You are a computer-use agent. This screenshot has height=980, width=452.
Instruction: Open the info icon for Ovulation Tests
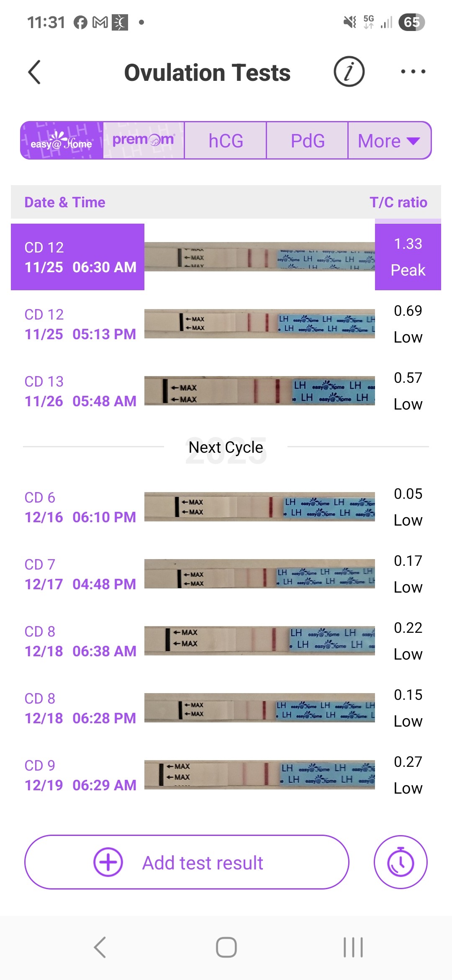click(x=349, y=72)
